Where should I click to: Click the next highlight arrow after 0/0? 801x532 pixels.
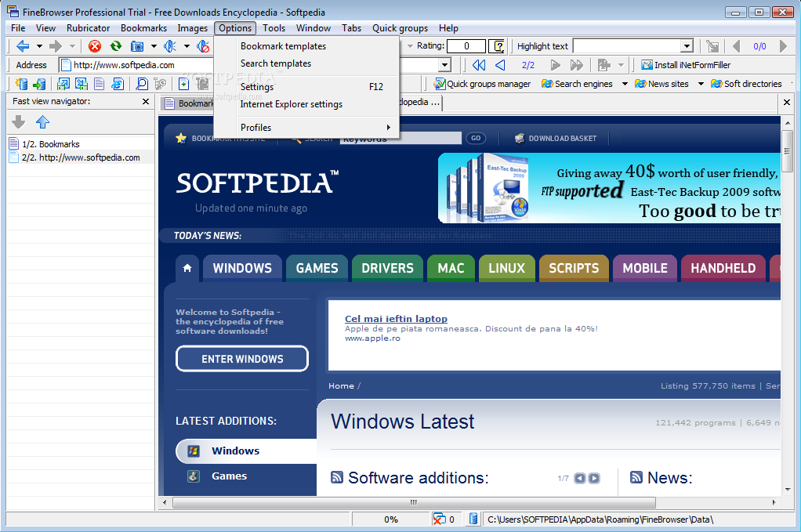click(x=783, y=46)
